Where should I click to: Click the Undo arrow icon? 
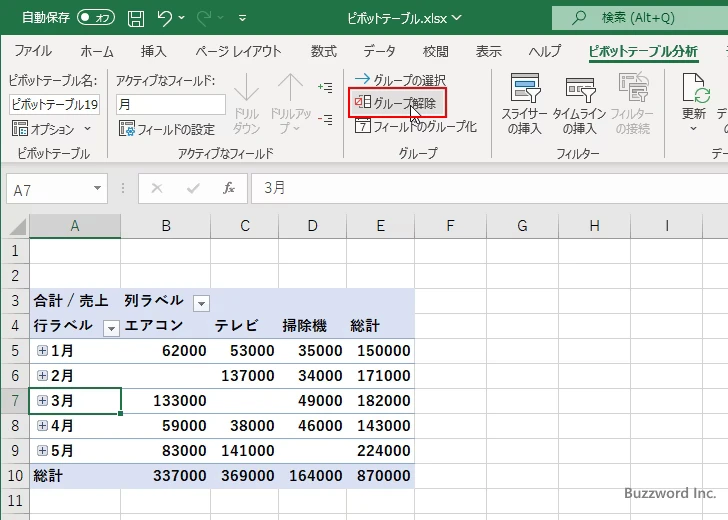pos(164,18)
